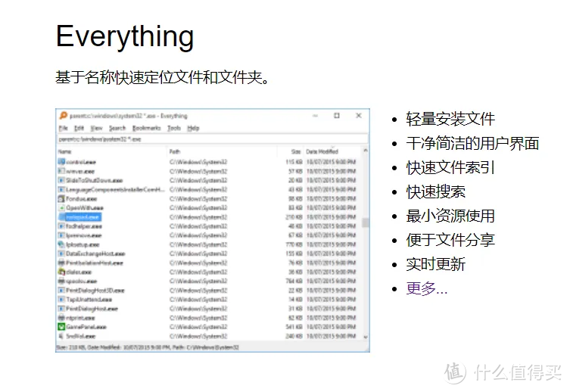The image size is (570, 392).
Task: Click the dialer.exe phone icon
Action: [x=61, y=272]
